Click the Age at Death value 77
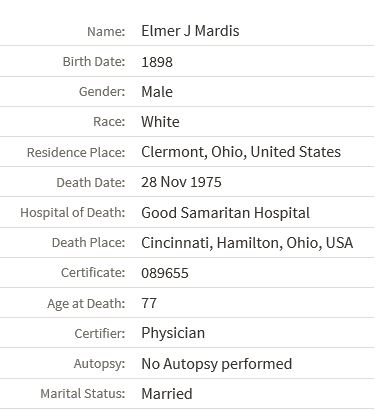 (x=149, y=303)
